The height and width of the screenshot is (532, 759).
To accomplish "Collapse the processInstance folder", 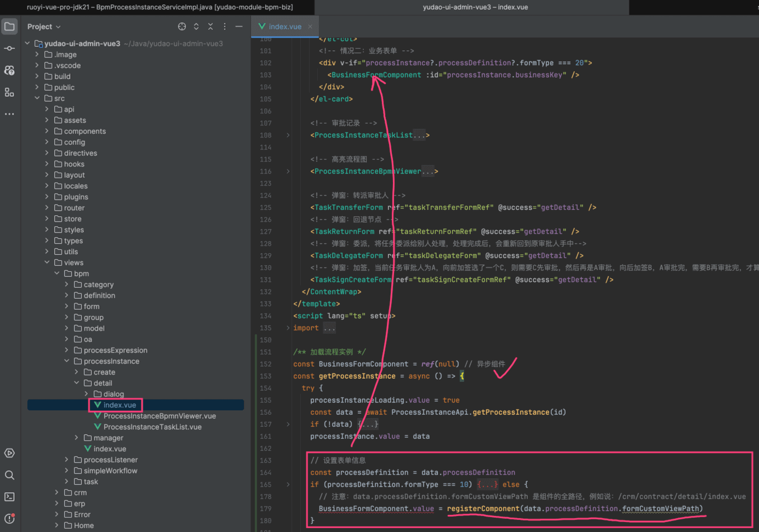I will (66, 361).
